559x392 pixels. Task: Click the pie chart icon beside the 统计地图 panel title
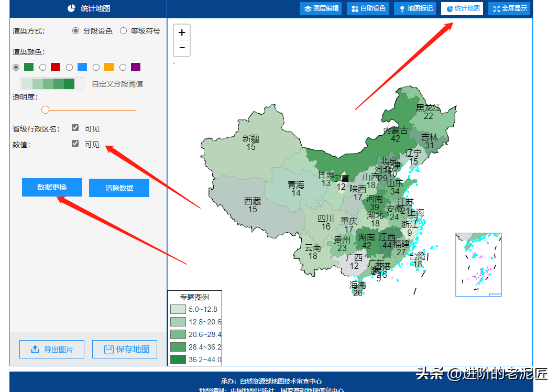72,8
